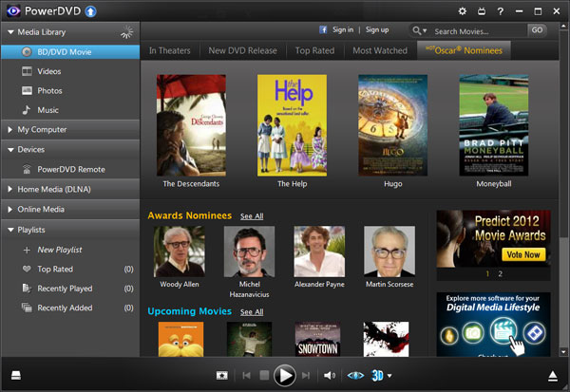Click the scrollbar down arrow in content pane
570x392 pixels.
pos(563,352)
